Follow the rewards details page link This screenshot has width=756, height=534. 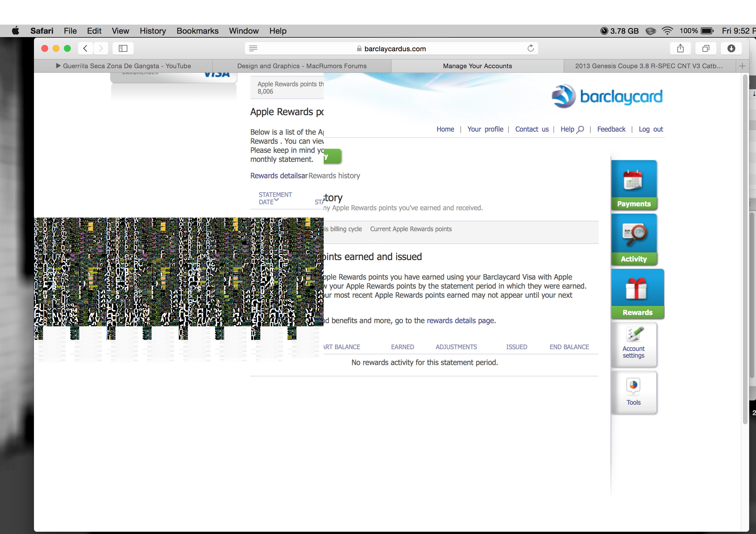pos(460,321)
